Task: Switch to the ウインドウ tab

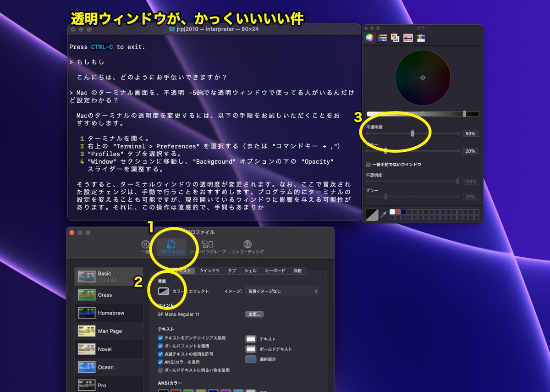Action: coord(209,271)
